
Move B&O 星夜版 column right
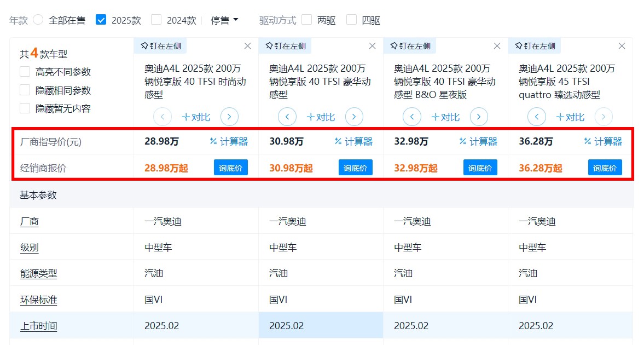click(x=479, y=117)
